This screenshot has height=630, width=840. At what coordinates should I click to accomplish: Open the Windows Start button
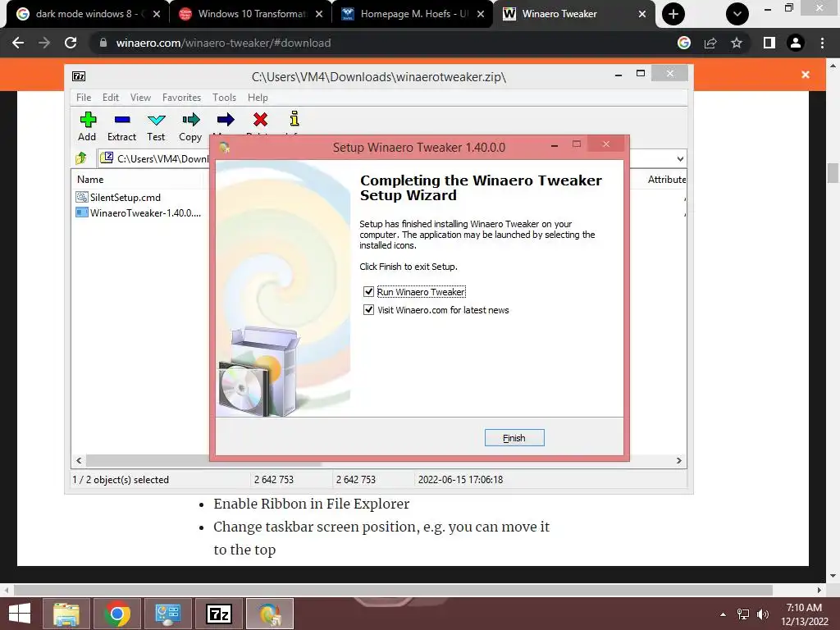coord(20,614)
